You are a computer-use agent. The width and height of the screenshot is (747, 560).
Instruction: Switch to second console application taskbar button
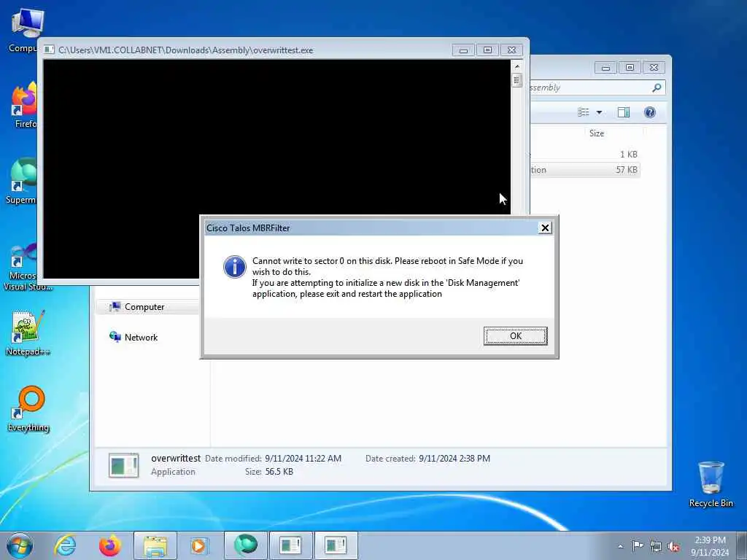click(336, 545)
